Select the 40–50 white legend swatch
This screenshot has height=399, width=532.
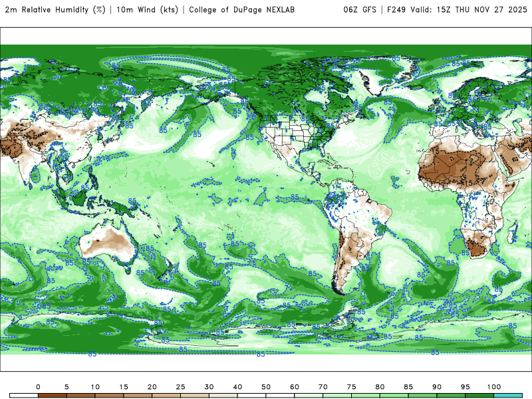pos(252,396)
